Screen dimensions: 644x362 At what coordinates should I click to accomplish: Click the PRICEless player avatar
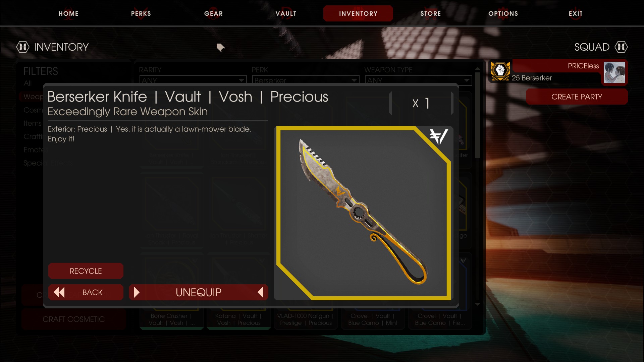[x=614, y=72]
